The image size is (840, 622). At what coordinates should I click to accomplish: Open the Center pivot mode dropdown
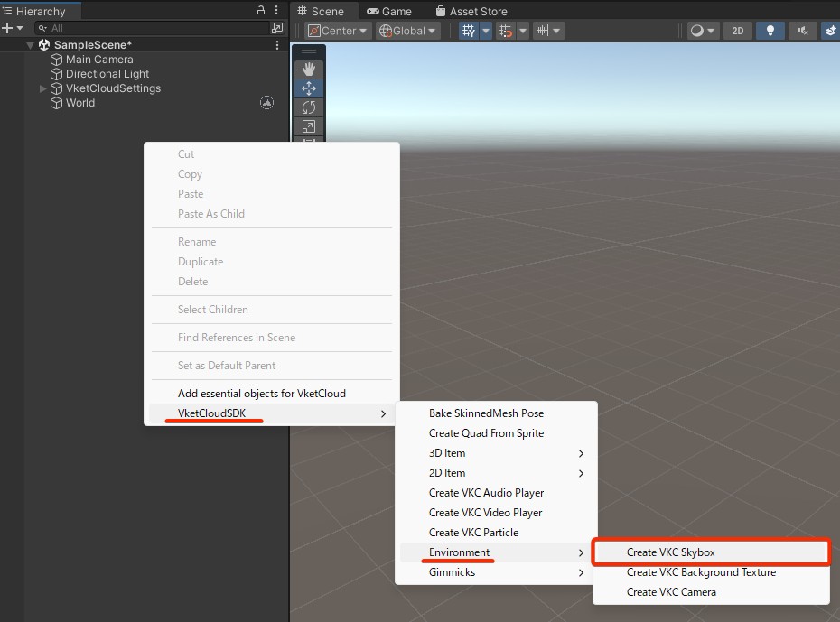click(x=338, y=31)
